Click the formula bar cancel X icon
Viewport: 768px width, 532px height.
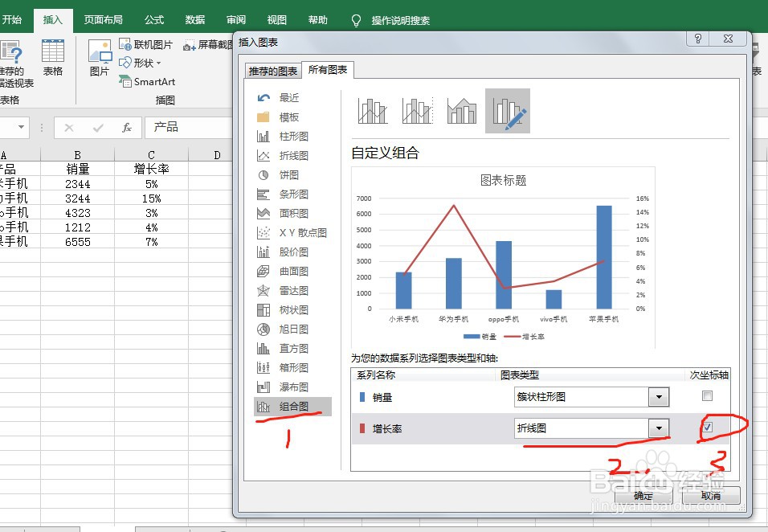click(x=69, y=128)
